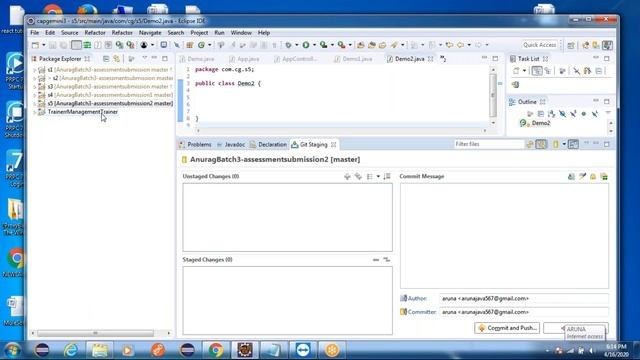Click the Commit and Push button
640x360 pixels.
pos(507,328)
